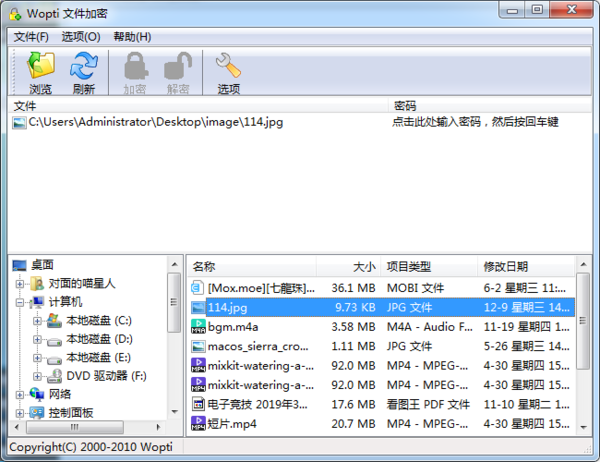
Task: Click the 刷新 (Refresh) toolbar icon
Action: point(83,67)
